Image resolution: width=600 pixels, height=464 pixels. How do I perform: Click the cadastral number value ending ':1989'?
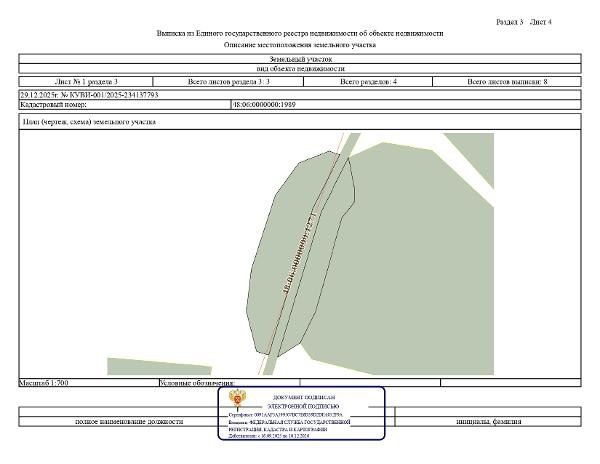[264, 104]
